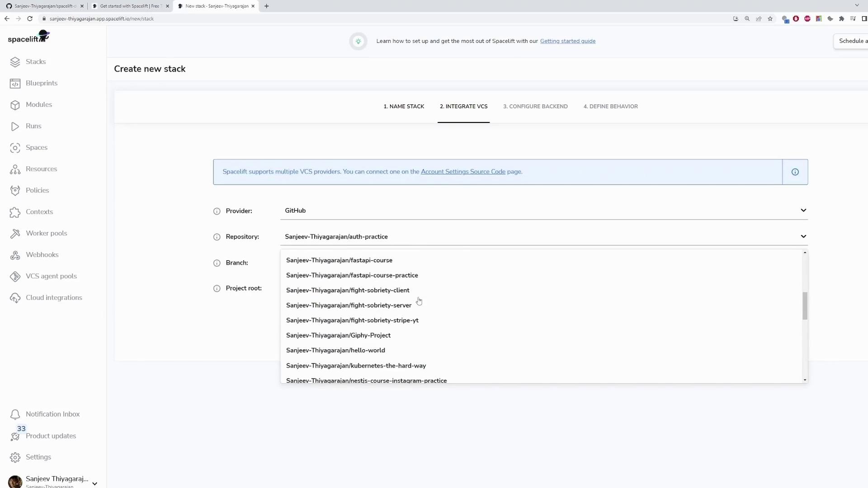868x488 pixels.
Task: Open the Modules cube icon
Action: [x=15, y=105]
